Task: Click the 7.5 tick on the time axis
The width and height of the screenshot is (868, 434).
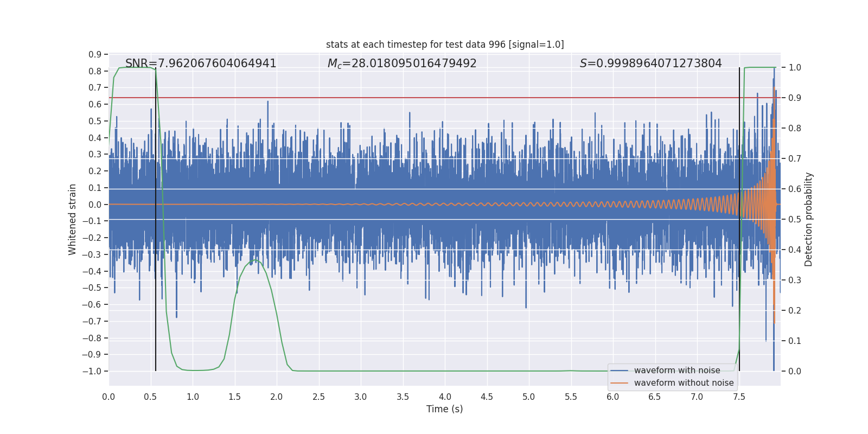Action: click(x=739, y=397)
